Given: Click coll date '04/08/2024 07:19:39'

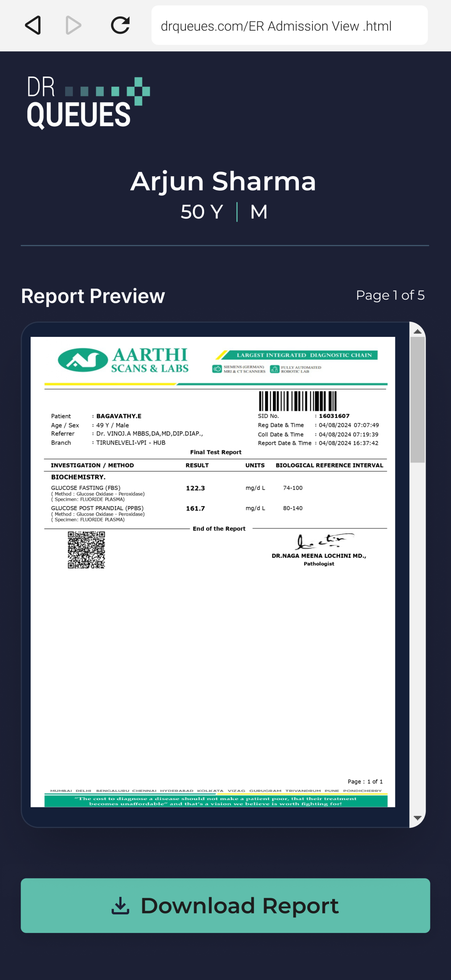Looking at the screenshot, I should point(349,434).
